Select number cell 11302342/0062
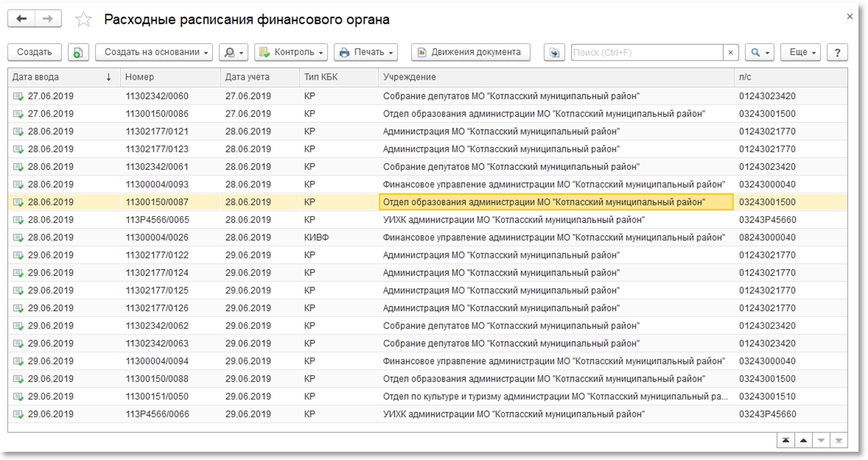Viewport: 868px width, 460px height. [x=171, y=326]
